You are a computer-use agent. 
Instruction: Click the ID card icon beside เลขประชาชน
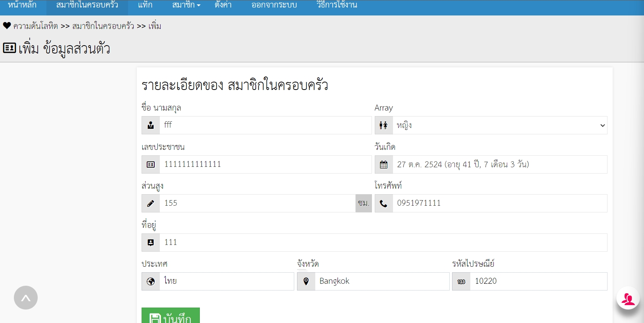click(151, 164)
